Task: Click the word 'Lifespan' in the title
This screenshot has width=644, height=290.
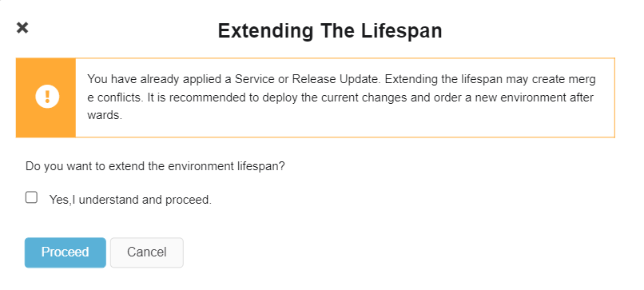Action: [x=402, y=31]
